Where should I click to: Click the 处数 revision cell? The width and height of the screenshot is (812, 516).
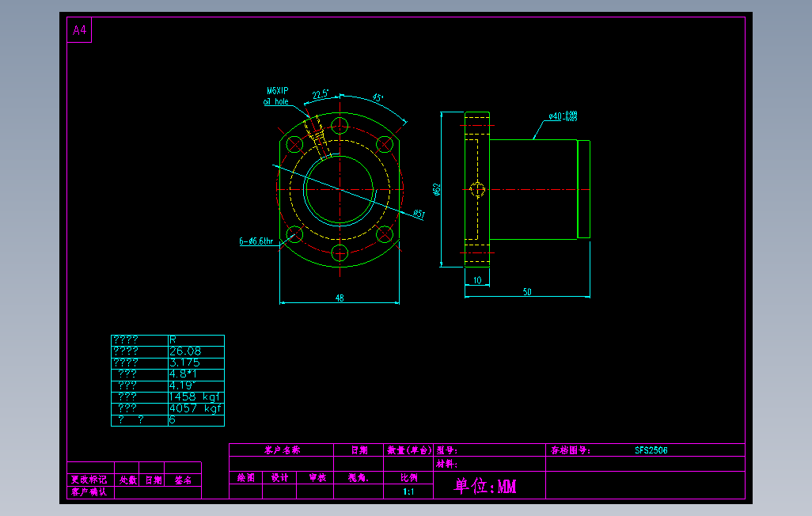(x=127, y=480)
